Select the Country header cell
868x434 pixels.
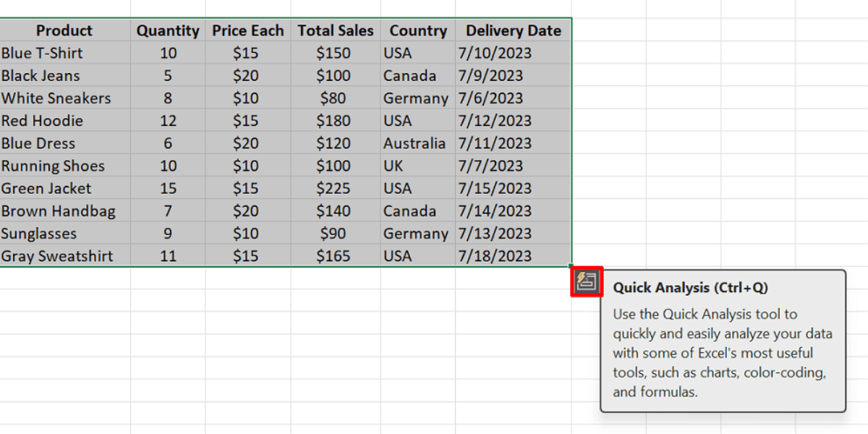tap(418, 30)
